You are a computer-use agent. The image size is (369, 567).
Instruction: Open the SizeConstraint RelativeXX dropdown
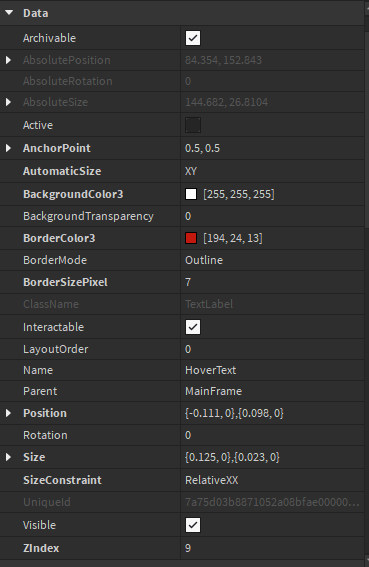[272, 480]
